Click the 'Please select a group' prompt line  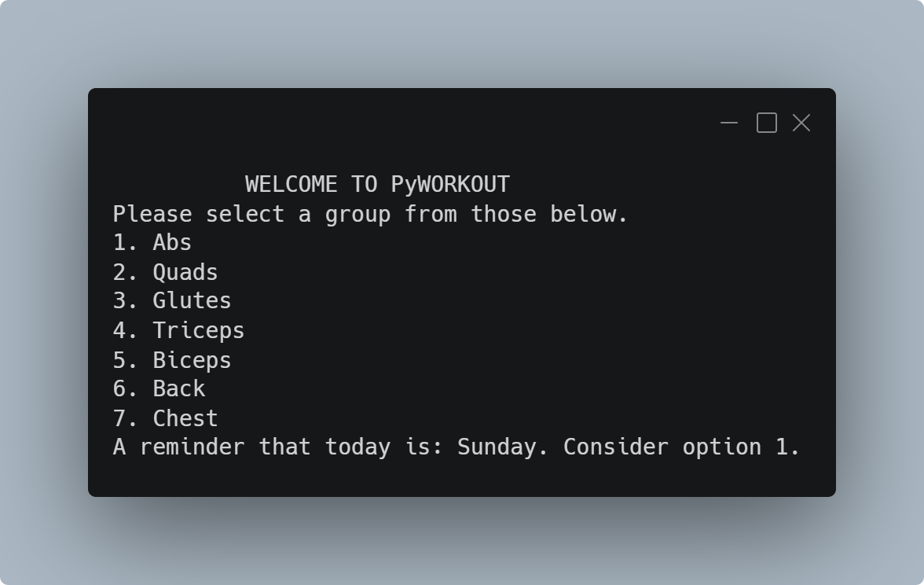pos(370,214)
